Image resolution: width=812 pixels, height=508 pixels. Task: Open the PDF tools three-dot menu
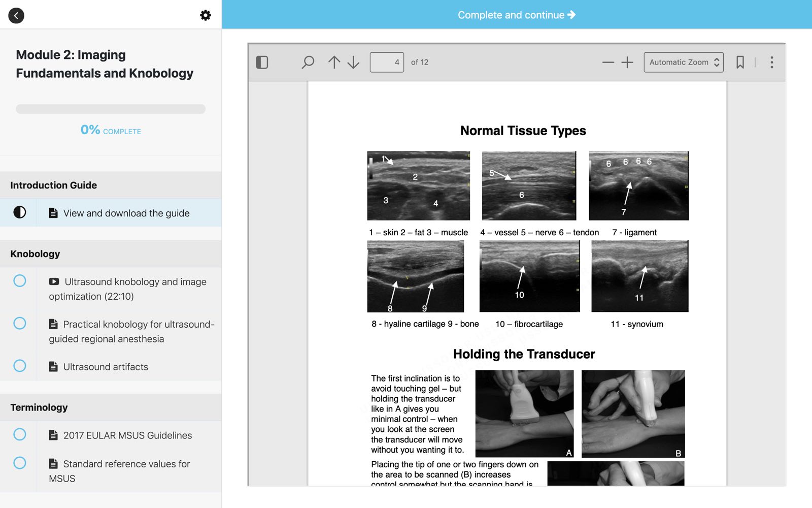pyautogui.click(x=771, y=62)
